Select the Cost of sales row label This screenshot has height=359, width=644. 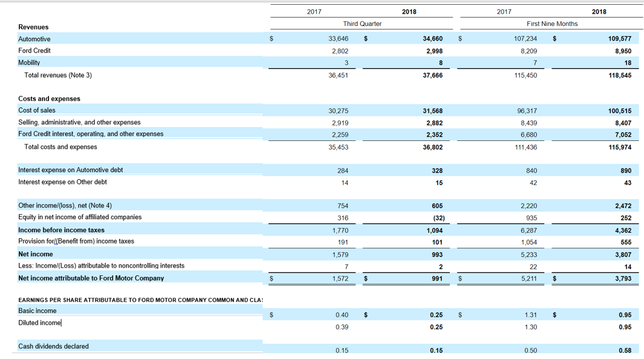(x=35, y=110)
